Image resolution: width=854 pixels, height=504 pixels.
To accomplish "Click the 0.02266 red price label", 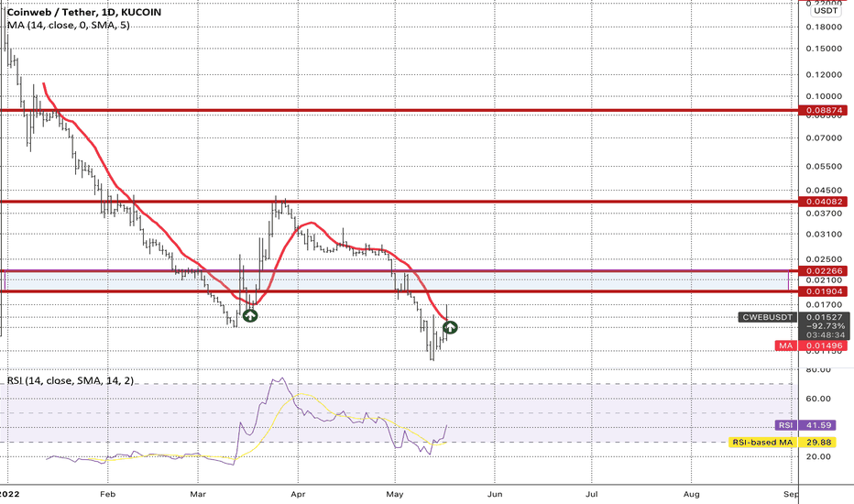I will coord(824,271).
